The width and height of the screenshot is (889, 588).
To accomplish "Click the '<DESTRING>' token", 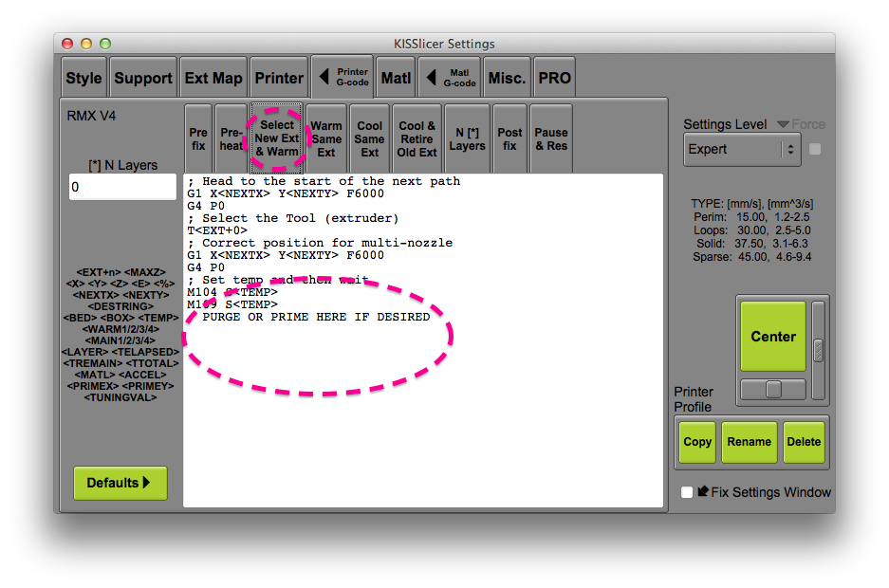I will (x=120, y=306).
